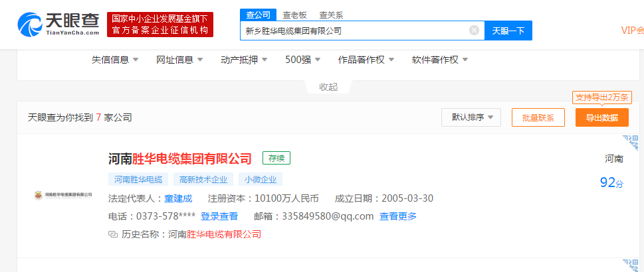644x272 pixels.
Task: Click the 92分 score
Action: click(x=611, y=182)
